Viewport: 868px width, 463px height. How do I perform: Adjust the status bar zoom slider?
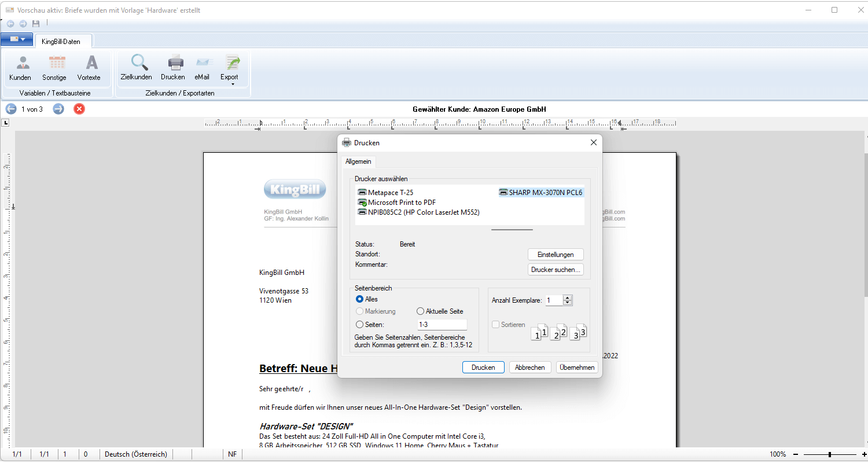(x=830, y=454)
